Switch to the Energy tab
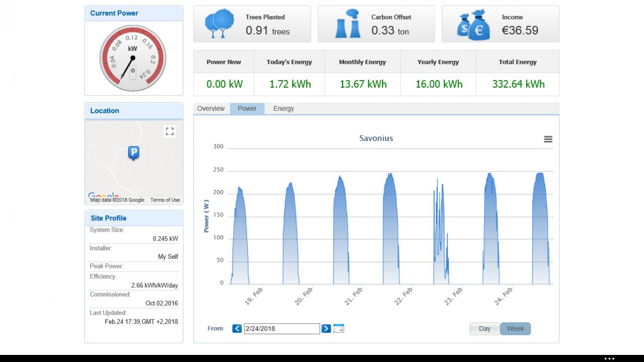 pos(284,109)
